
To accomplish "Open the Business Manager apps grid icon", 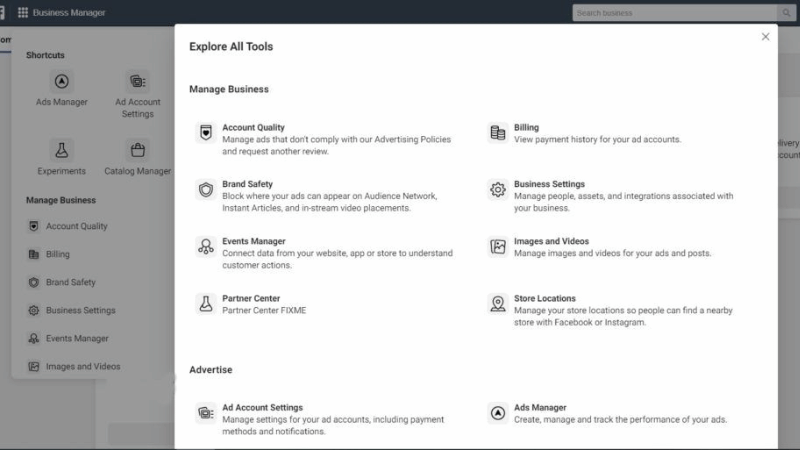I will tap(23, 12).
